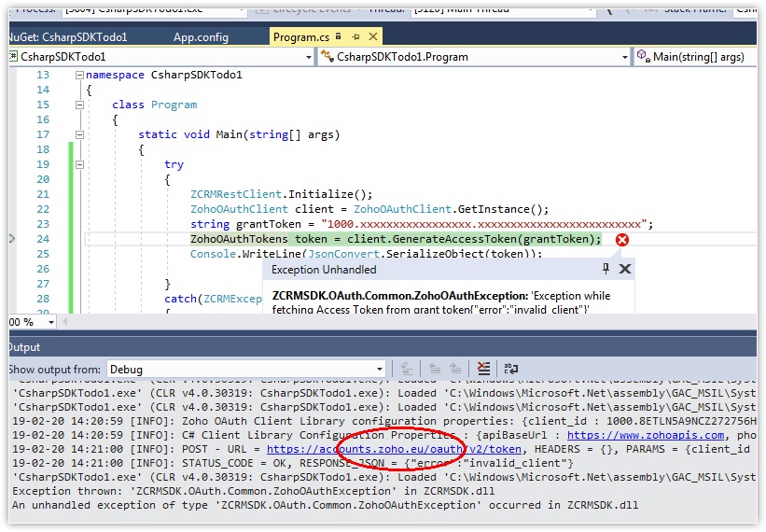The width and height of the screenshot is (766, 532).
Task: Collapse the namespace CsharpSDKTodo1 block
Action: tap(79, 76)
